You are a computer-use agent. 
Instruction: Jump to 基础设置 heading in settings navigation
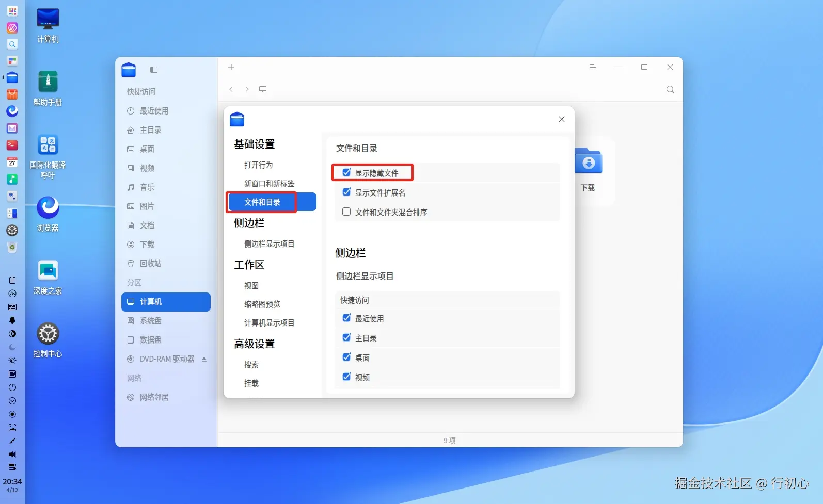pos(255,144)
